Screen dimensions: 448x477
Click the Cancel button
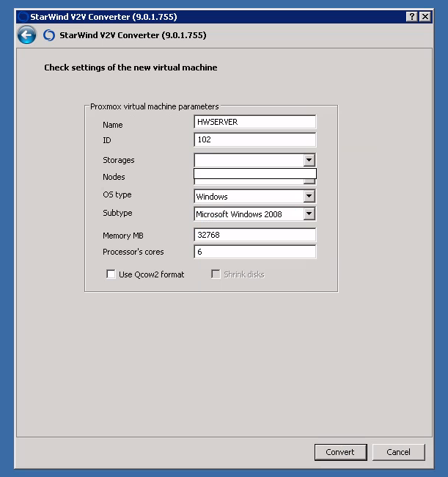[x=398, y=452]
